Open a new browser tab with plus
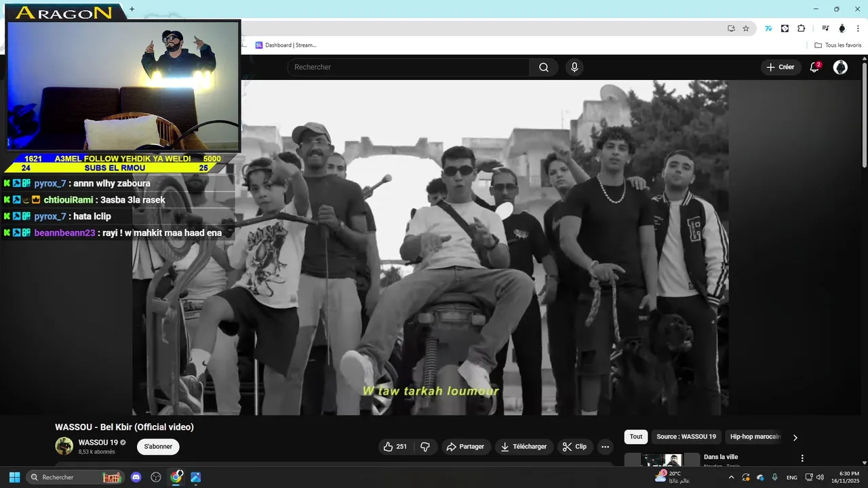The image size is (868, 488). coord(132,9)
